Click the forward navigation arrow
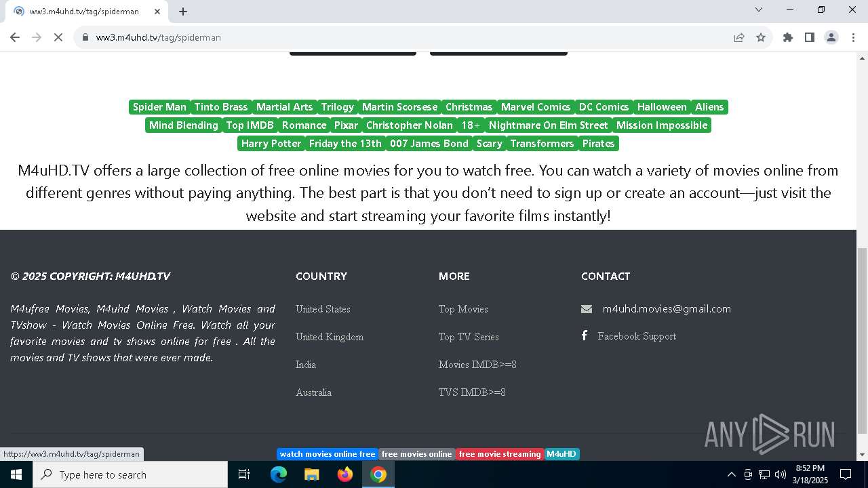The height and width of the screenshot is (488, 868). pos(37,37)
